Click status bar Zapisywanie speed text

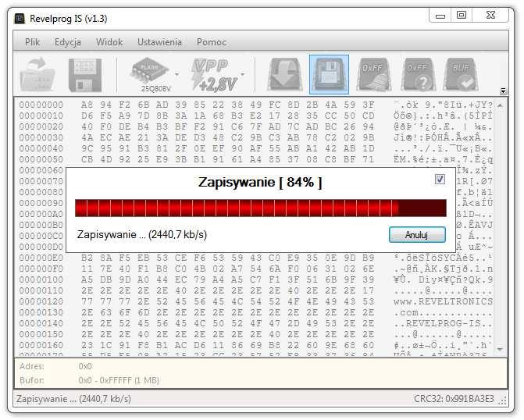tap(73, 399)
